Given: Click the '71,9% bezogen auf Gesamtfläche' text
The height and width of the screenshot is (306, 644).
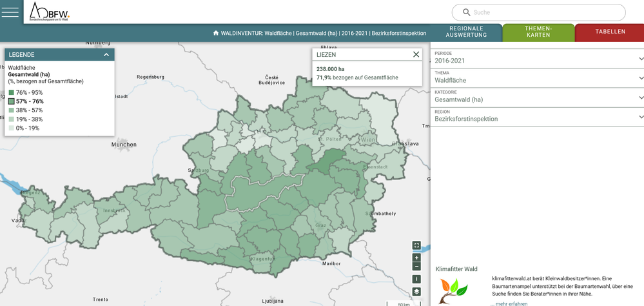Looking at the screenshot, I should pos(357,77).
